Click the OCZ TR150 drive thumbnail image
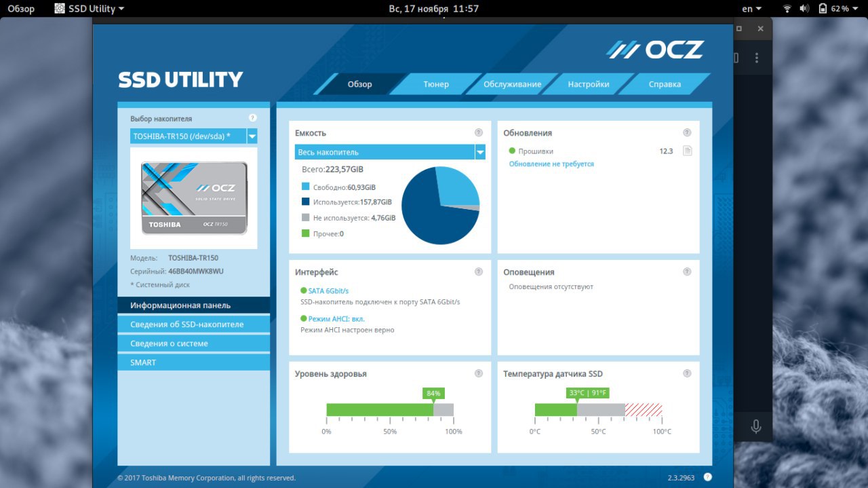Image resolution: width=868 pixels, height=488 pixels. [x=194, y=198]
